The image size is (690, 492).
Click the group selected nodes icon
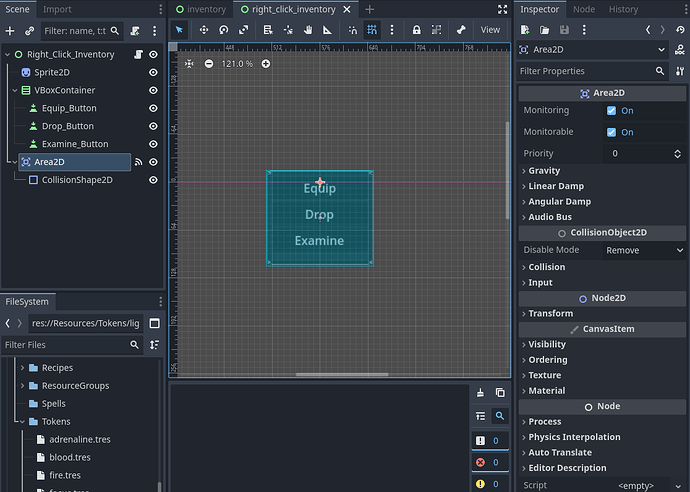click(x=436, y=30)
